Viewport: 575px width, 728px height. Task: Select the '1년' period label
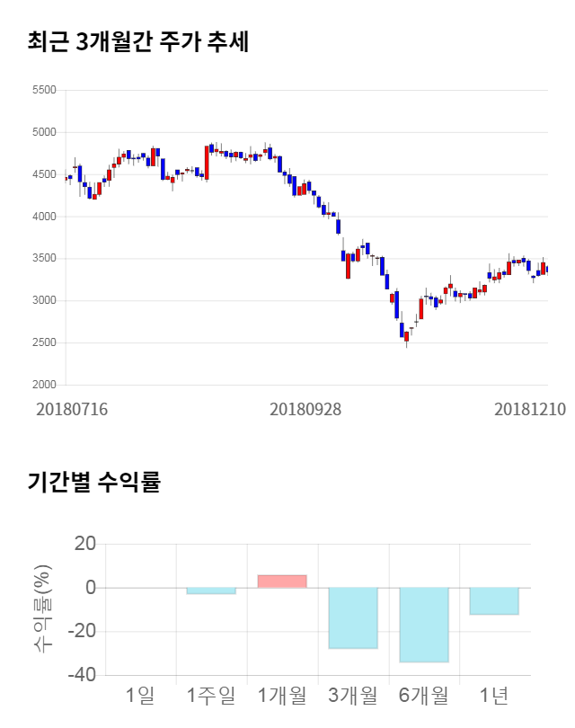(x=494, y=695)
